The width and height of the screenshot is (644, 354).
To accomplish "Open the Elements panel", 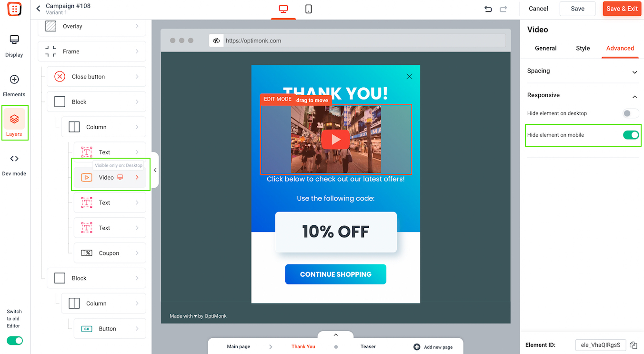I will click(x=14, y=86).
